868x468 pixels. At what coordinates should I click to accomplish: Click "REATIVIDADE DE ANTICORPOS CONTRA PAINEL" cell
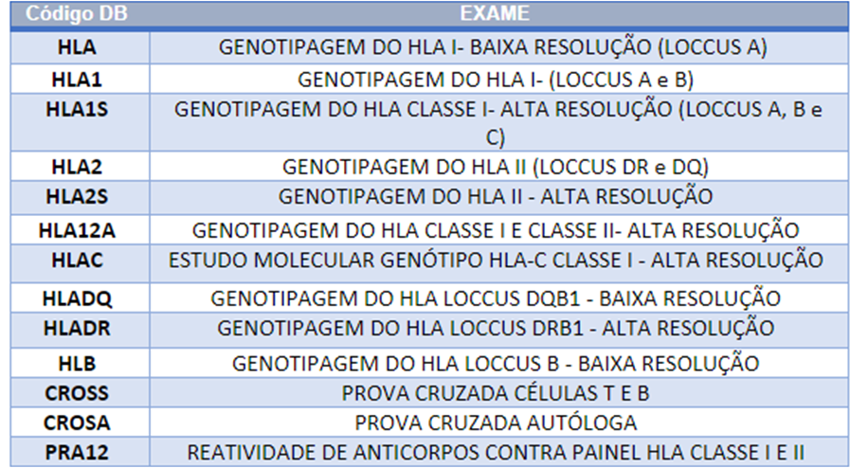[x=495, y=451]
